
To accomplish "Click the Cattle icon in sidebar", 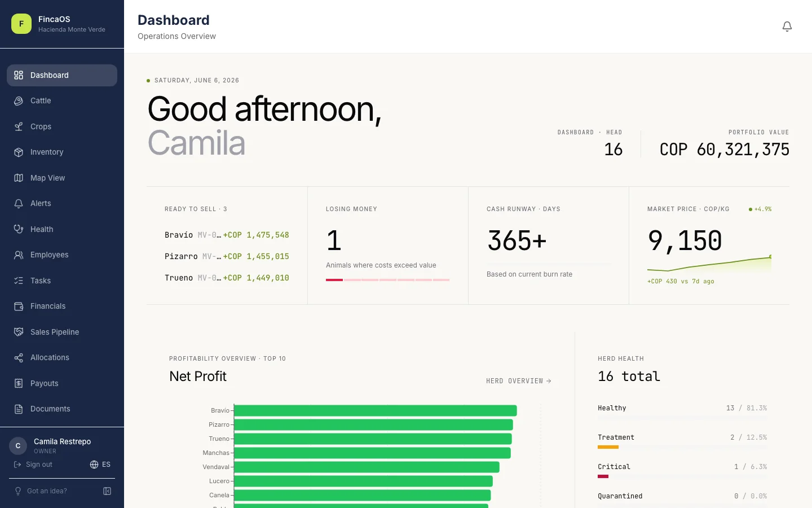I will [19, 100].
